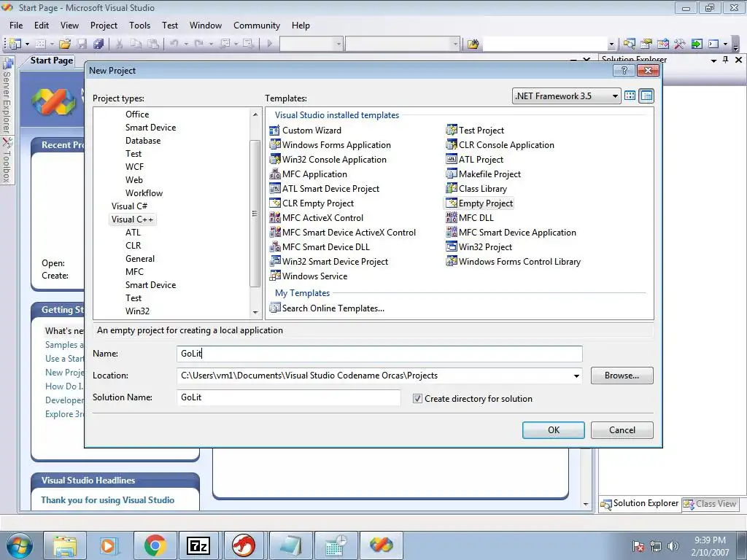Open the New Project toolbar icon's dropdown arrow
This screenshot has width=747, height=560.
pyautogui.click(x=27, y=44)
